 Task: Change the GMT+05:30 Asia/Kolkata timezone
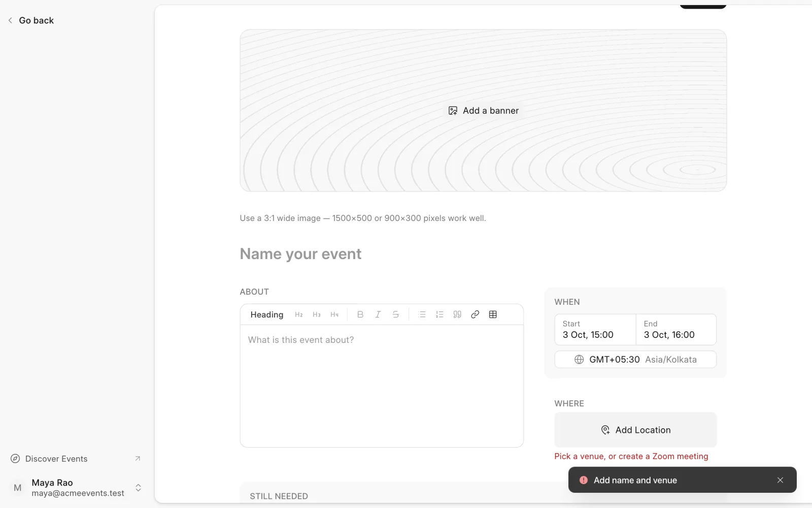coord(635,360)
